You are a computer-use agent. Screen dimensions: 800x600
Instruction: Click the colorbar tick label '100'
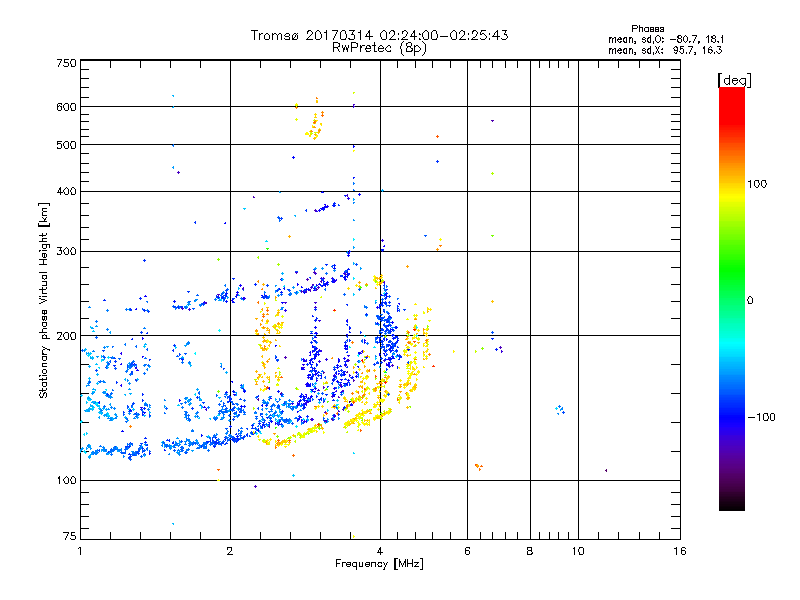click(x=757, y=184)
